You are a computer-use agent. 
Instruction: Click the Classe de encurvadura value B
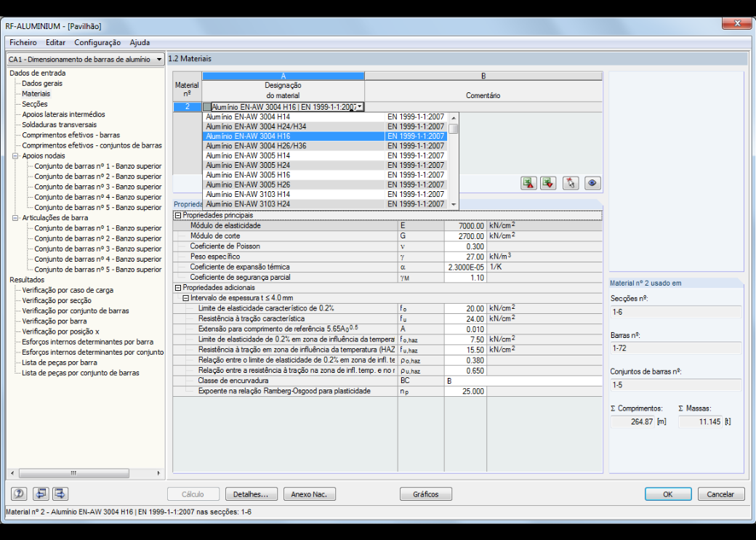pos(523,381)
